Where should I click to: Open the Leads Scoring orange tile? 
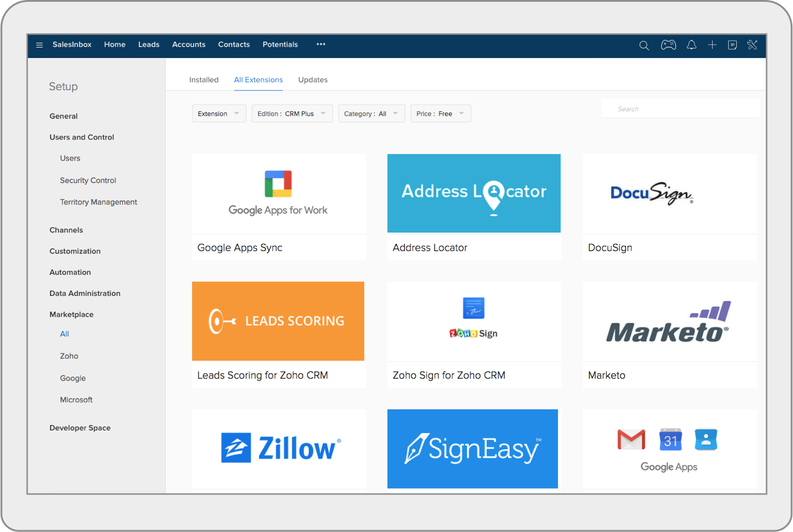pyautogui.click(x=278, y=321)
